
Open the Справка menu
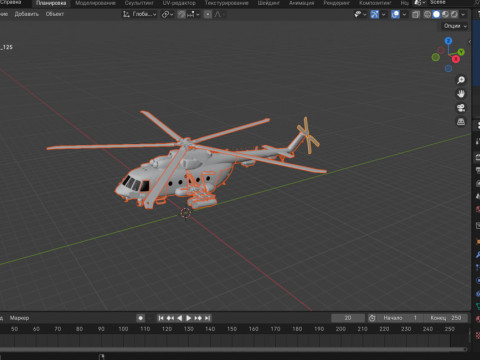[x=11, y=2]
